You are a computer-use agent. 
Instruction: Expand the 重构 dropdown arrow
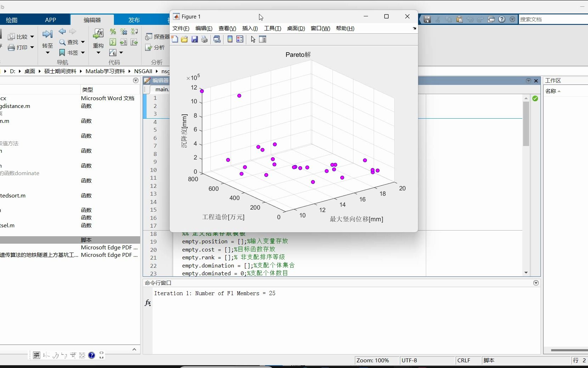(98, 53)
